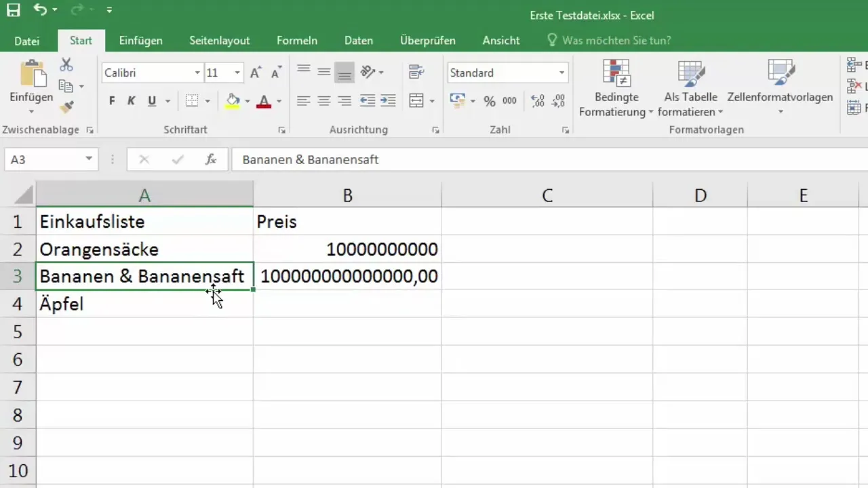The image size is (868, 488).
Task: Click the wrap text icon
Action: [x=416, y=72]
